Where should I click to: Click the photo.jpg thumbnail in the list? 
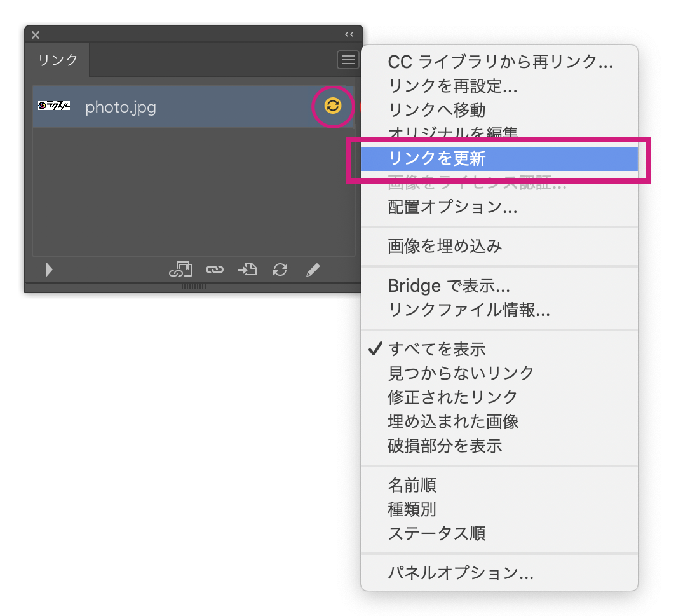point(54,107)
